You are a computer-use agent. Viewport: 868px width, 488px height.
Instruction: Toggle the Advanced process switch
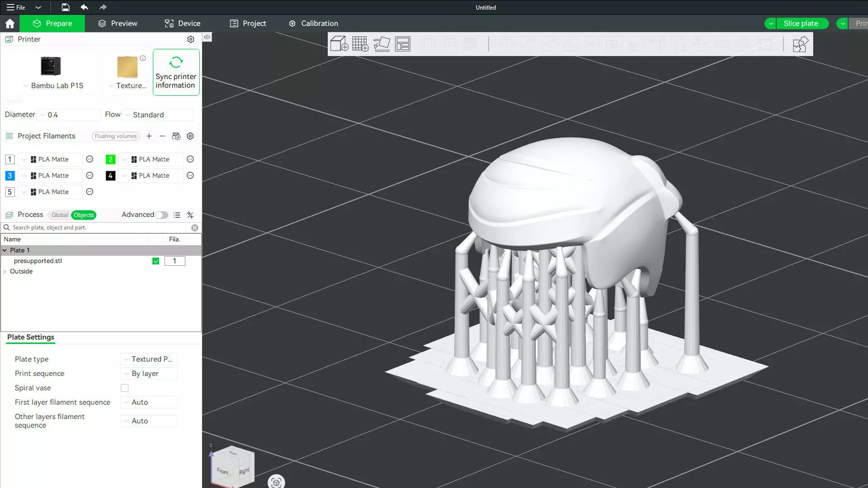pyautogui.click(x=161, y=215)
